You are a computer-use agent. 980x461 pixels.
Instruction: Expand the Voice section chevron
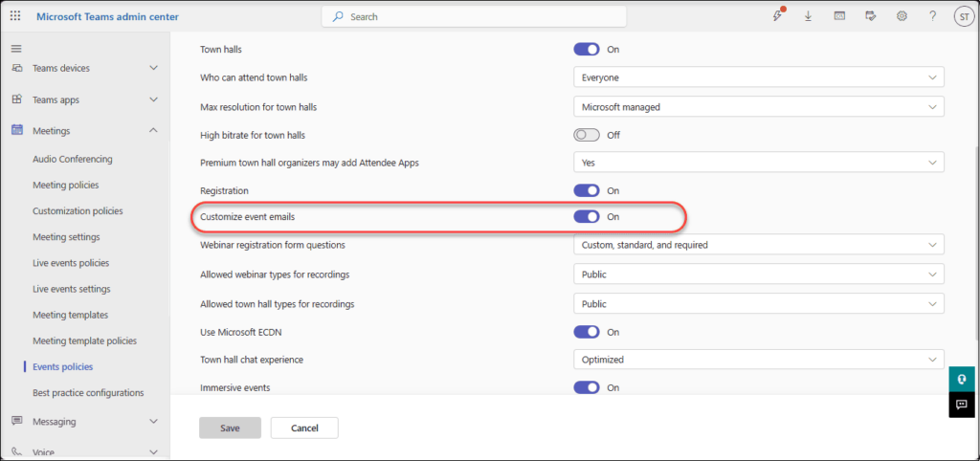(x=154, y=452)
